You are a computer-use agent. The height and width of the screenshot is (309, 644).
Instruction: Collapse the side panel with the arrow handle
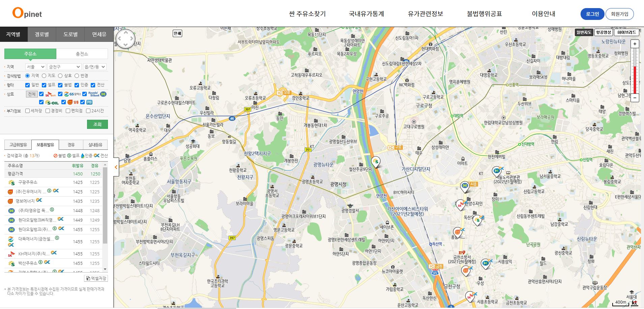[x=116, y=167]
